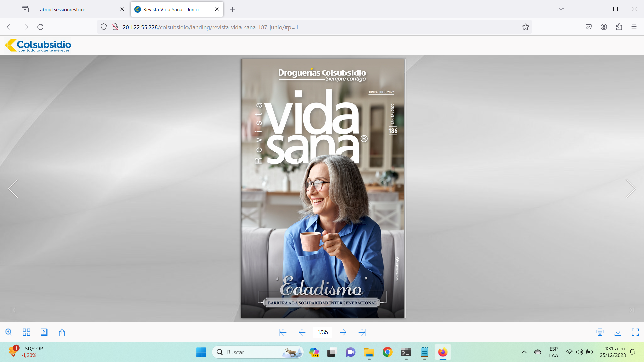
Task: Open the volume speaker control
Action: 579,352
